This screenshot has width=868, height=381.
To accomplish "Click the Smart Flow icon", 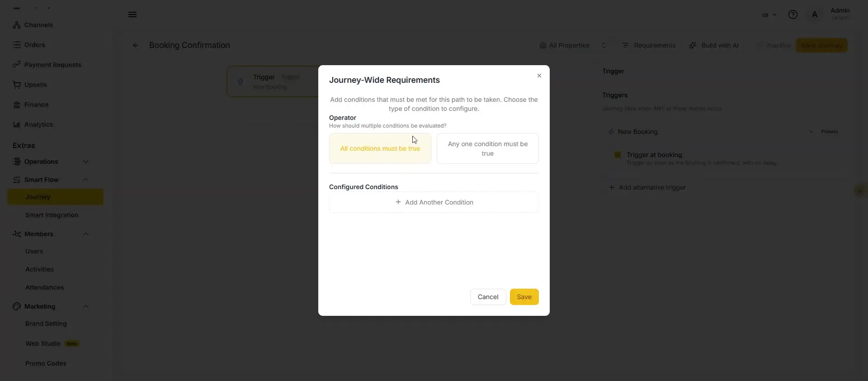I will tap(17, 180).
